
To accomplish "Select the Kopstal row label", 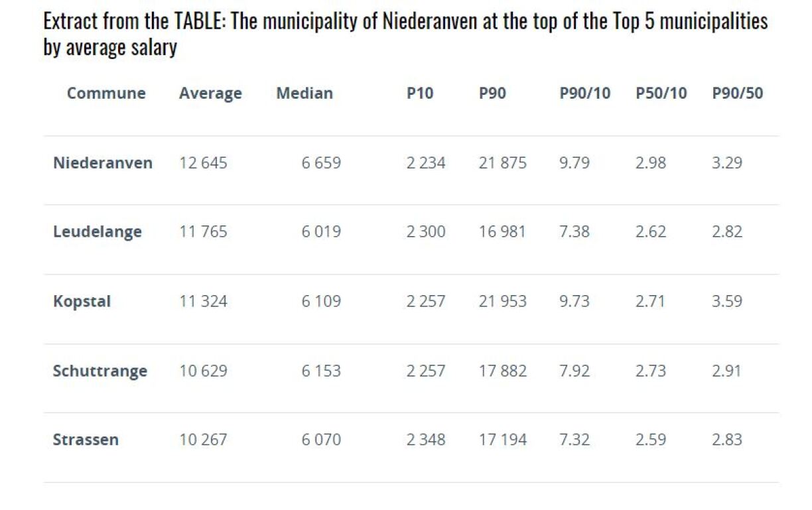I will (x=82, y=301).
